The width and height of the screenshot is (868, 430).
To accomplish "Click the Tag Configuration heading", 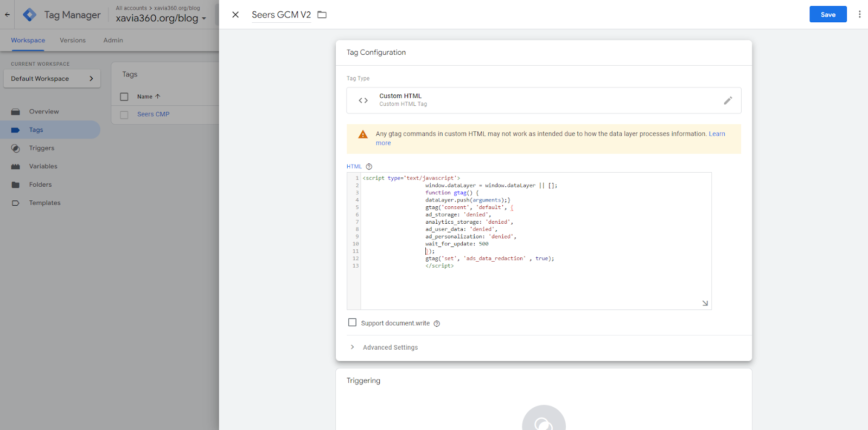I will point(376,53).
